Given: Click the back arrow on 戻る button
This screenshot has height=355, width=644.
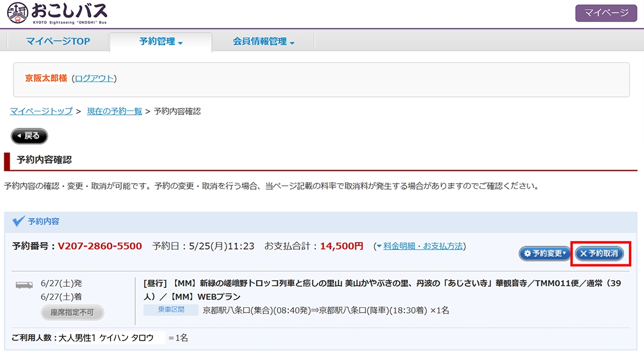Looking at the screenshot, I should [x=19, y=136].
